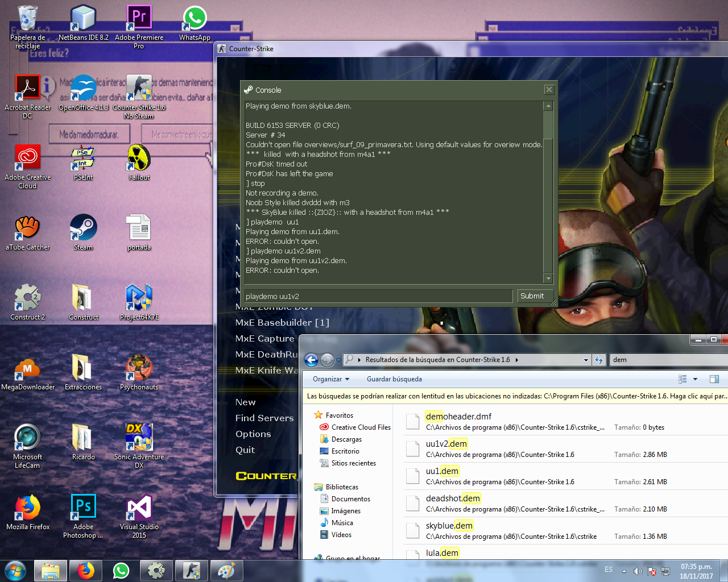Open the WhatsApp desktop shortcut
The width and height of the screenshot is (728, 582).
coord(195,23)
